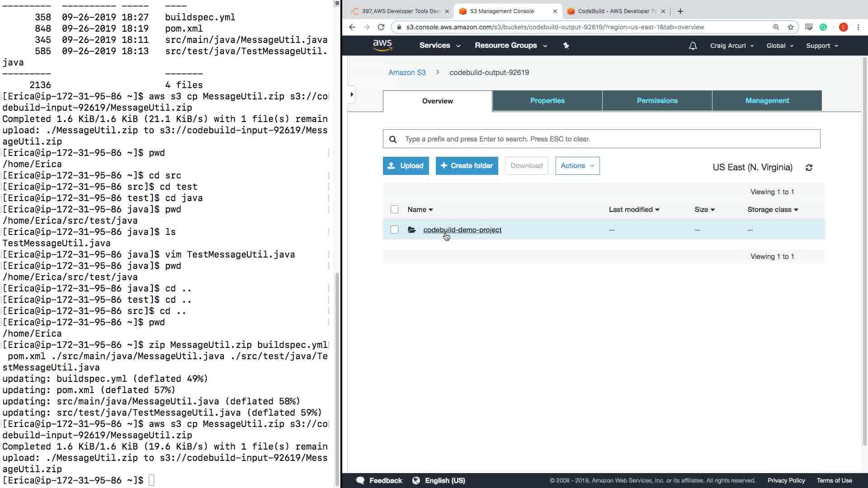Refresh the bucket listing with refresh icon
The height and width of the screenshot is (488, 868).
pyautogui.click(x=809, y=168)
